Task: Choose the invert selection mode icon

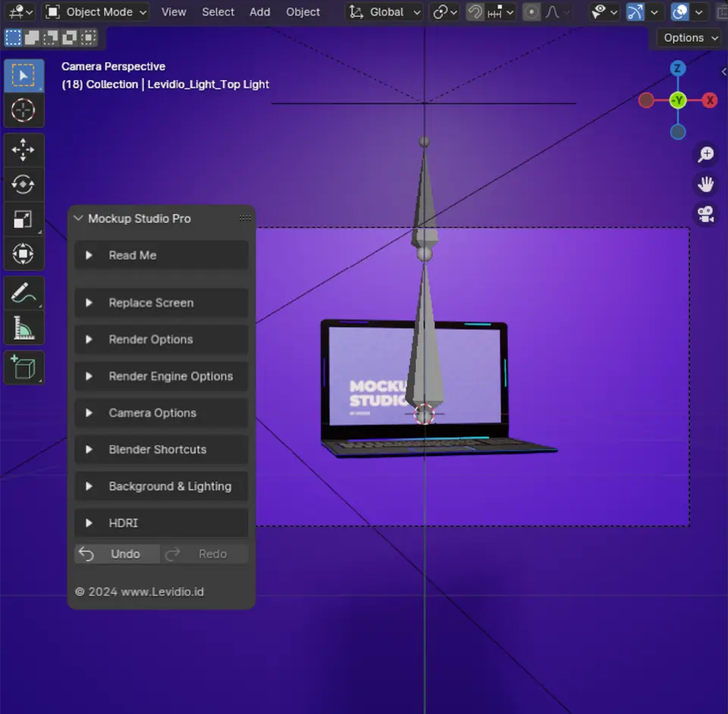Action: pyautogui.click(x=69, y=38)
